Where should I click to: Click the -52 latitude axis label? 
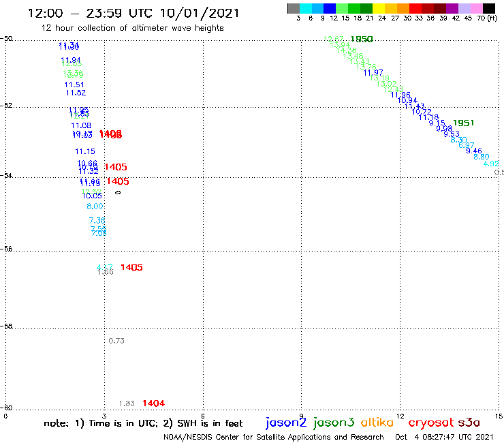pos(6,106)
